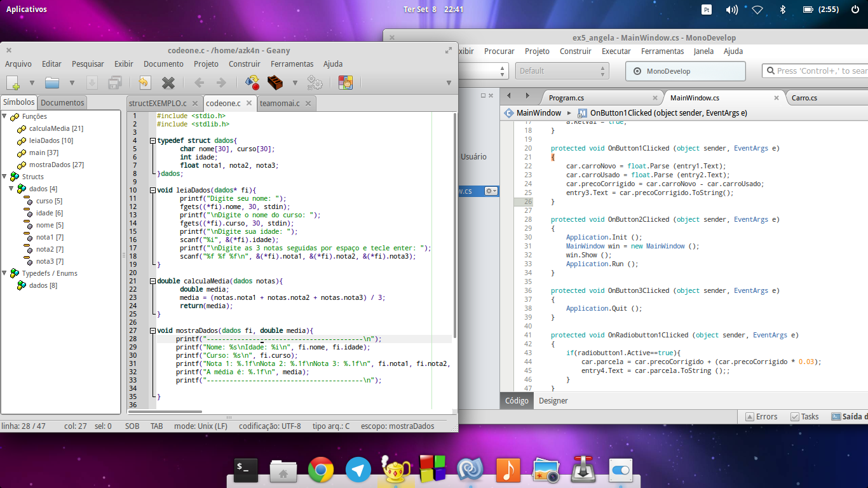Switch to the structEXEMPLO.c tab
Image resolution: width=868 pixels, height=488 pixels.
158,103
